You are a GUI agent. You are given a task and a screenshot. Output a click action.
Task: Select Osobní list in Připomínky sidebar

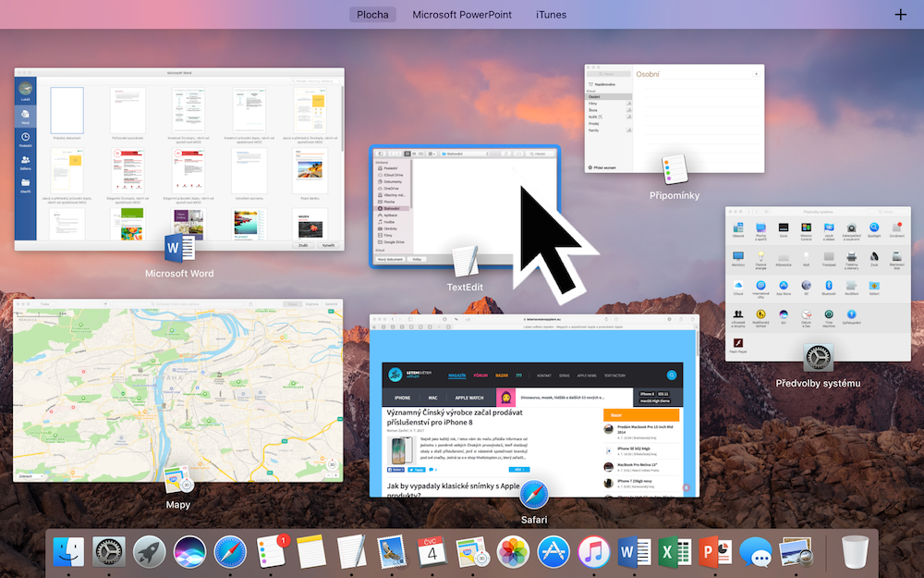[x=609, y=97]
